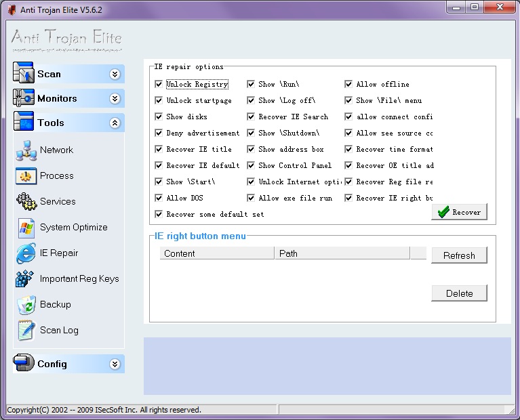Uncheck Show \Log off\ option

pos(251,100)
